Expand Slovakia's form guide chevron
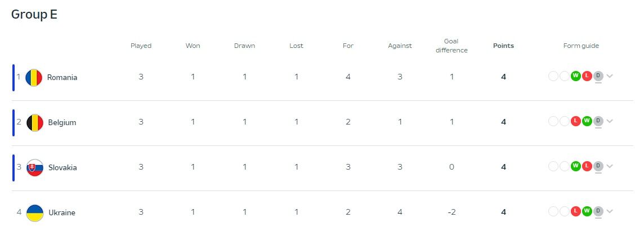 coord(609,166)
